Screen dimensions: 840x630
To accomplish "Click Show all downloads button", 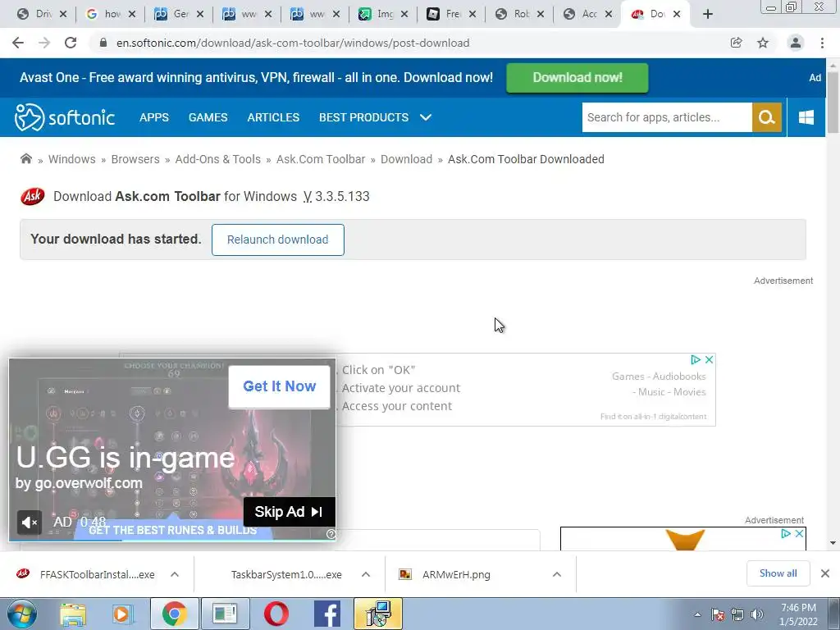I will coord(778,573).
